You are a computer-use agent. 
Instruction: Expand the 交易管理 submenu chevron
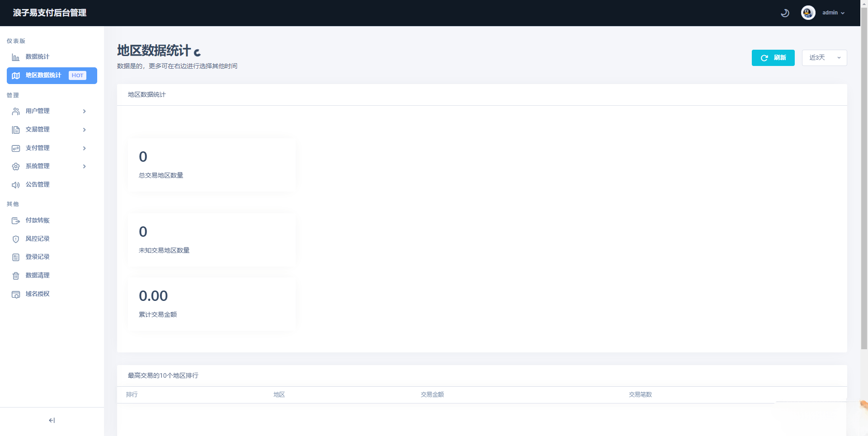(x=84, y=130)
